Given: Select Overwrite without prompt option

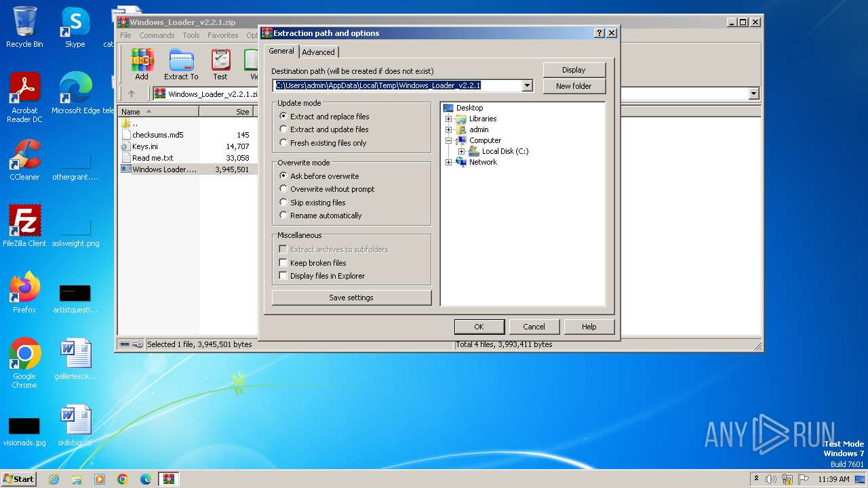Looking at the screenshot, I should 327,189.
